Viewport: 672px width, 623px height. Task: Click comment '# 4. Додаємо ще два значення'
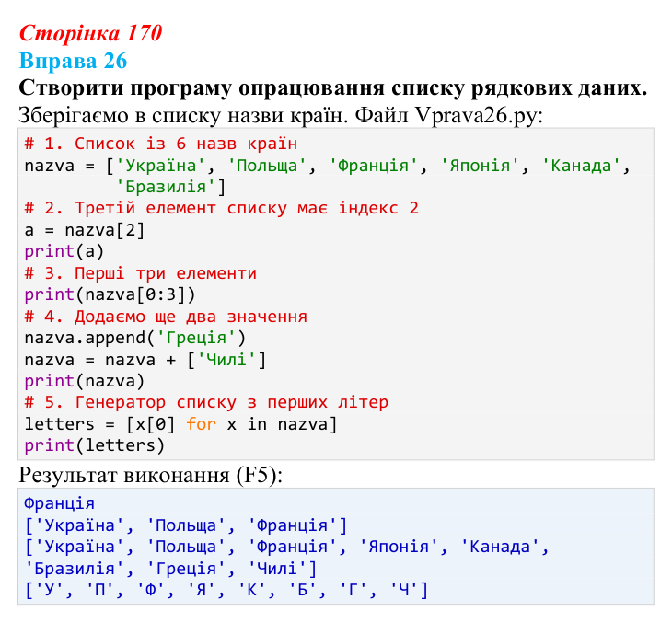[166, 317]
